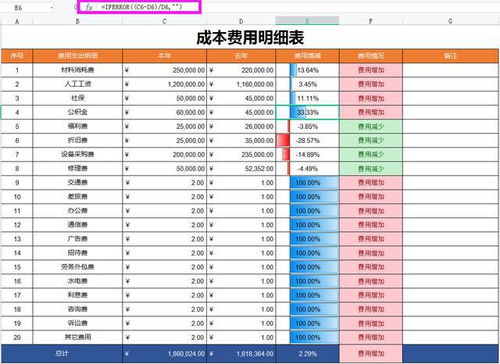This screenshot has height=364, width=500.
Task: Select the 材料消耗费 cell
Action: (x=78, y=70)
